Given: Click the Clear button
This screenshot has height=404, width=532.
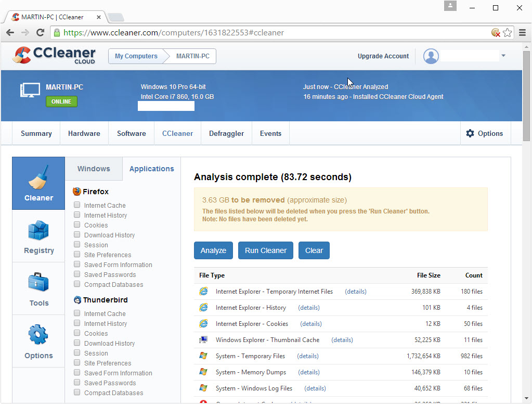Looking at the screenshot, I should tap(314, 250).
